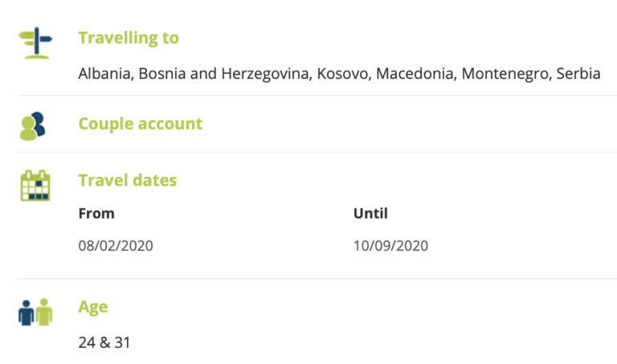Viewport: 617px width, 364px height.
Task: Click the From label
Action: tap(96, 214)
